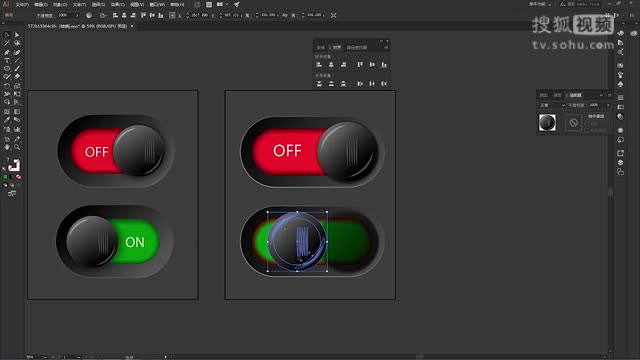Open the blending mode dropdown
This screenshot has width=640, height=360.
[x=552, y=105]
